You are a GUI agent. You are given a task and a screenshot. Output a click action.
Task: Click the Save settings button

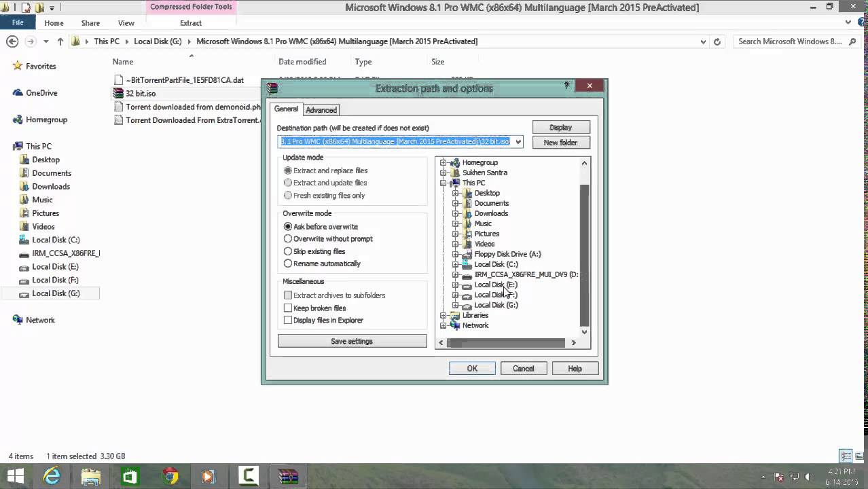[352, 341]
